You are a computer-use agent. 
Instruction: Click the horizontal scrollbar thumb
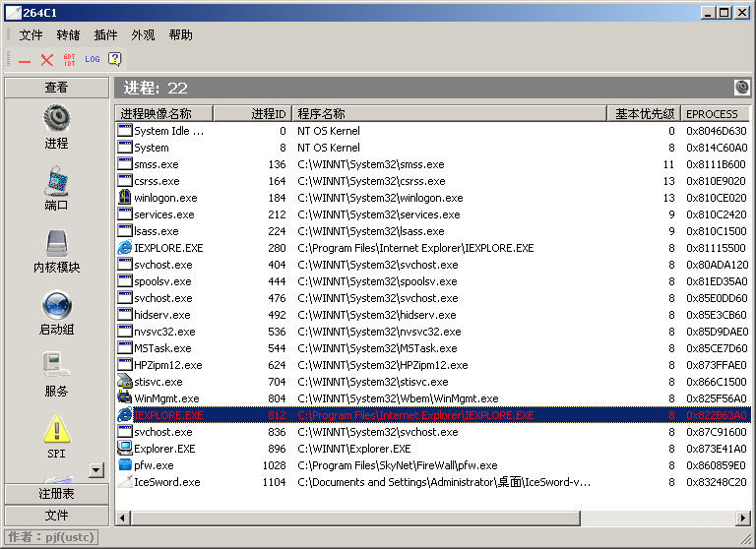pos(355,518)
